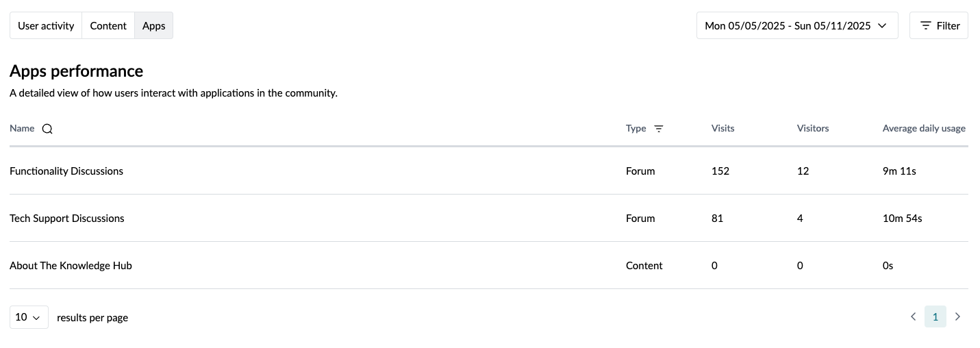Image resolution: width=980 pixels, height=348 pixels.
Task: Select the Apps tab
Action: pyautogui.click(x=153, y=25)
